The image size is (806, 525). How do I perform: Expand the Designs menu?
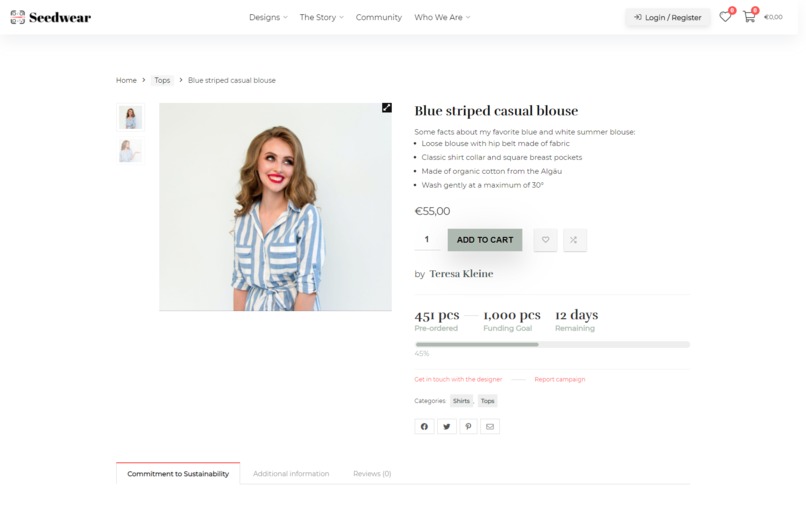268,17
